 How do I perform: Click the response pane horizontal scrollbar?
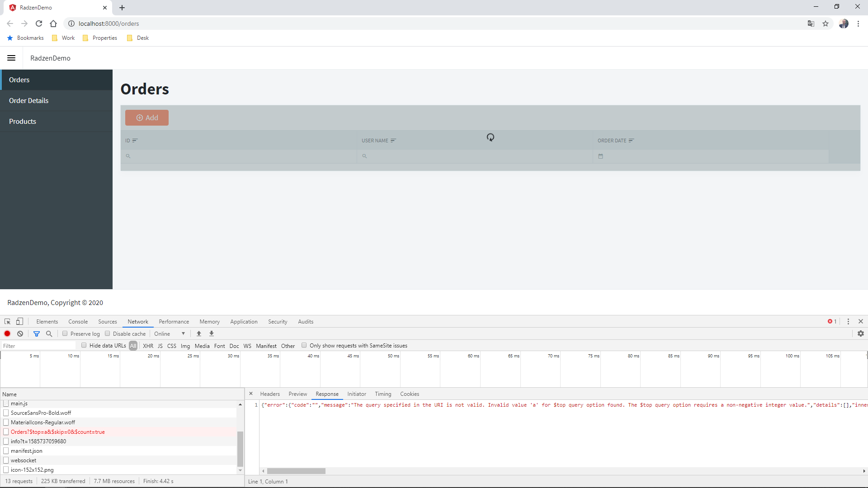296,471
